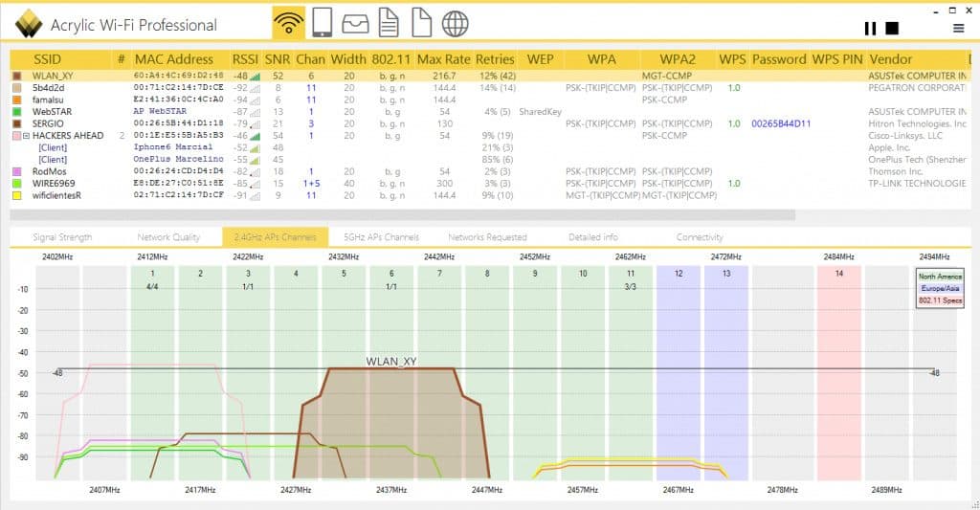Click channel 14 column in the graph
The width and height of the screenshot is (980, 510).
click(x=838, y=373)
